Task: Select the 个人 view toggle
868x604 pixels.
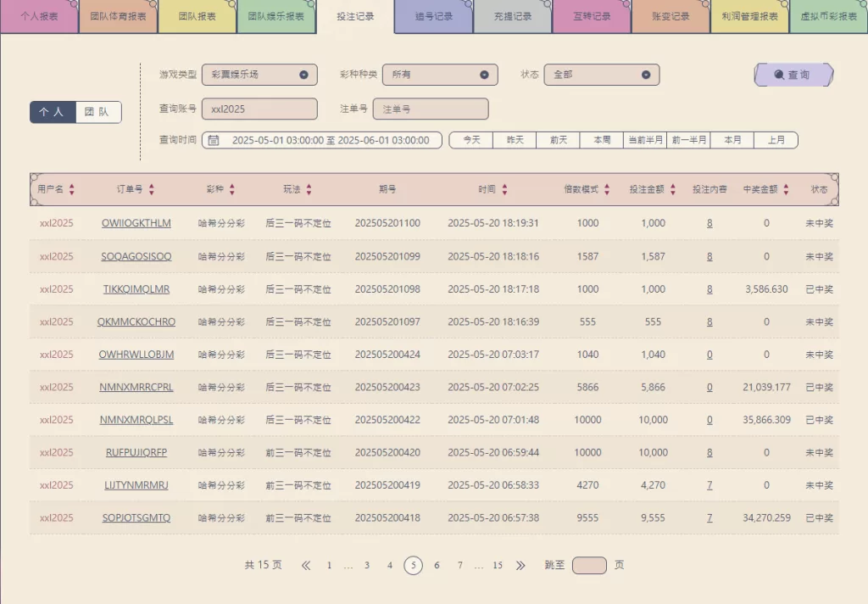Action: (x=53, y=112)
